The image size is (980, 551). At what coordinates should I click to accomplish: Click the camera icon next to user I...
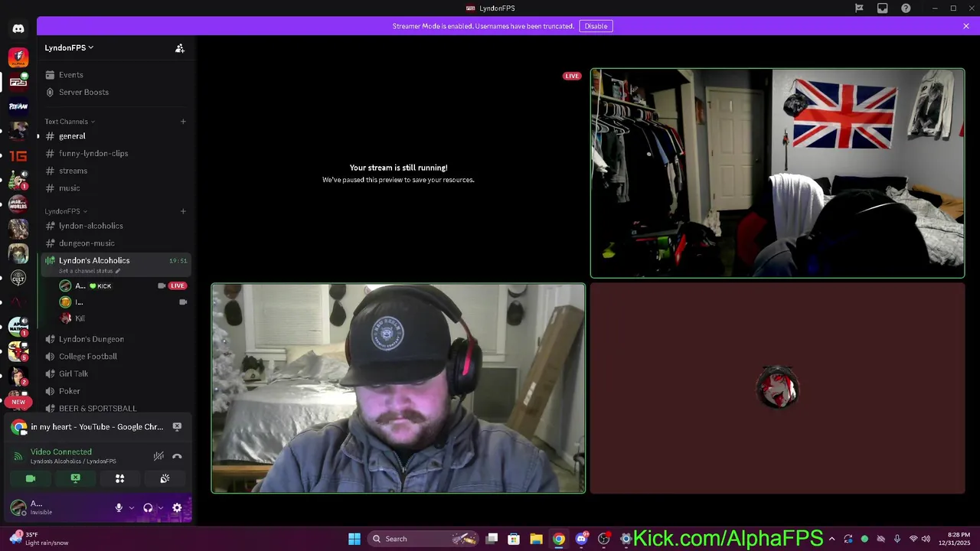(183, 302)
